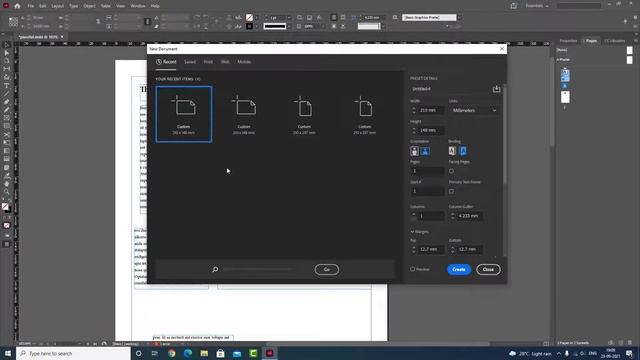The width and height of the screenshot is (640, 360).
Task: Select the Gradient Swatch tool
Action: [x=7, y=151]
